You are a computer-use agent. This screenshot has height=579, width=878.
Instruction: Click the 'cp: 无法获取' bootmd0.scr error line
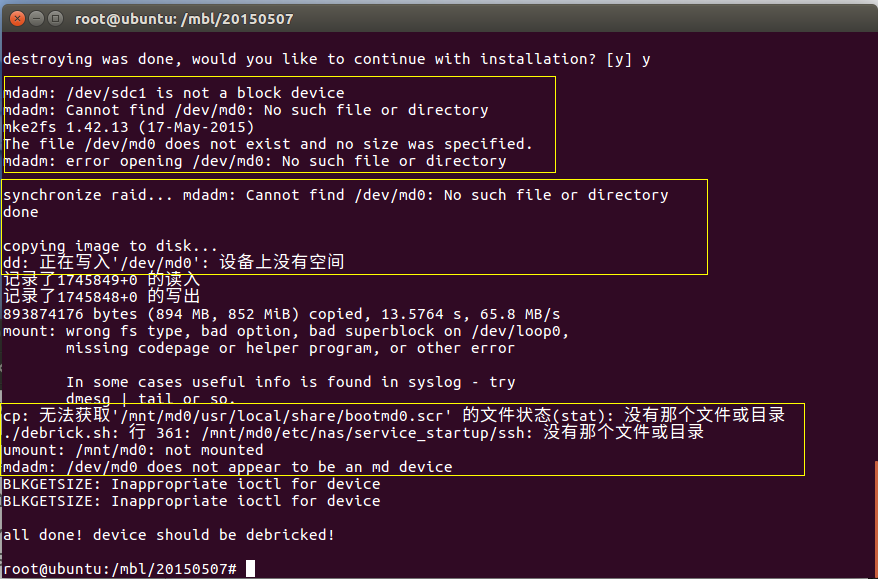394,415
